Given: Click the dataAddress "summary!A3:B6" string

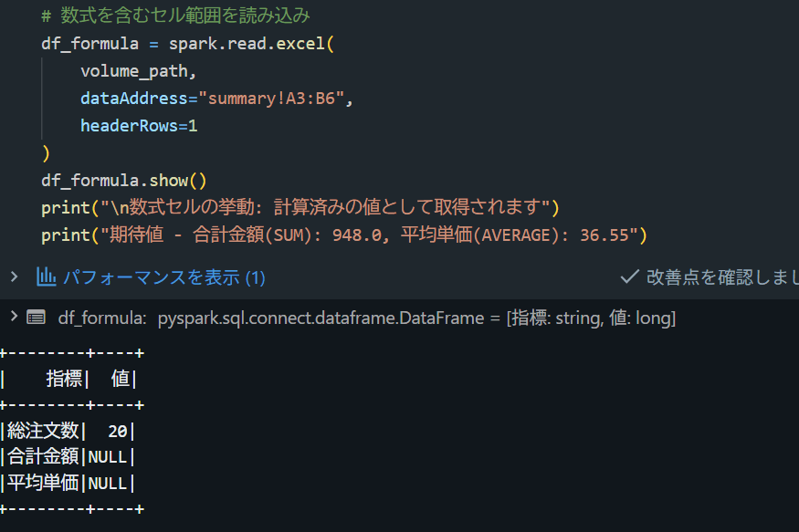Looking at the screenshot, I should click(x=271, y=99).
